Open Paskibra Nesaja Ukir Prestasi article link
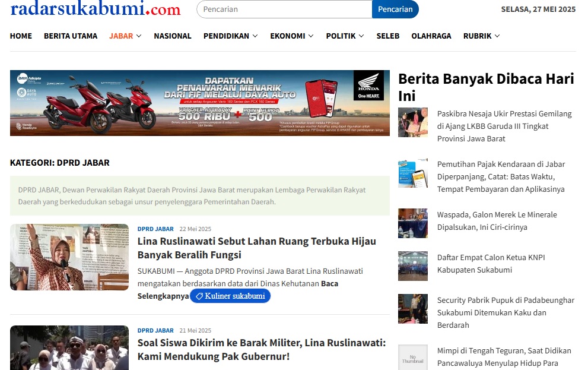Viewport: 588px width, 370px height. (x=504, y=126)
